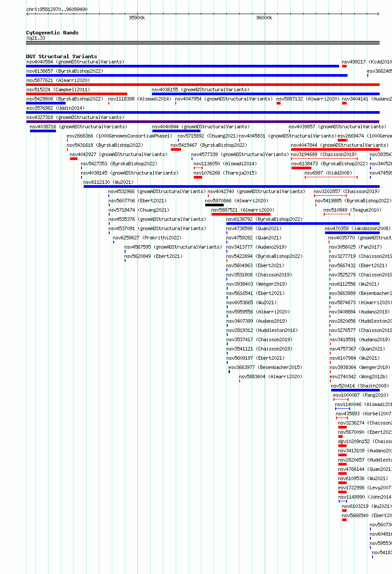The image size is (392, 574).
Task: Open variant nsv5887132 (Almarri2020)
Action: click(x=308, y=99)
